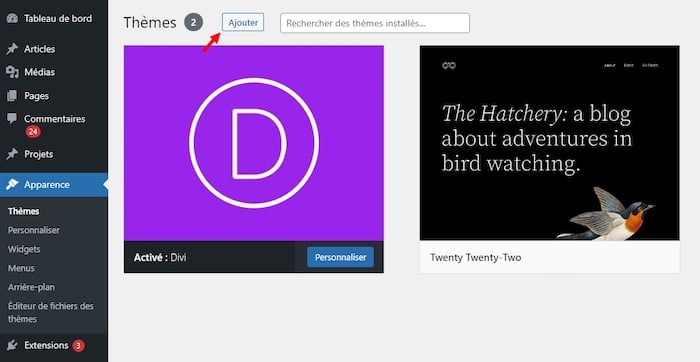
Task: Click the Twenty Twenty-Two theme name
Action: 475,258
